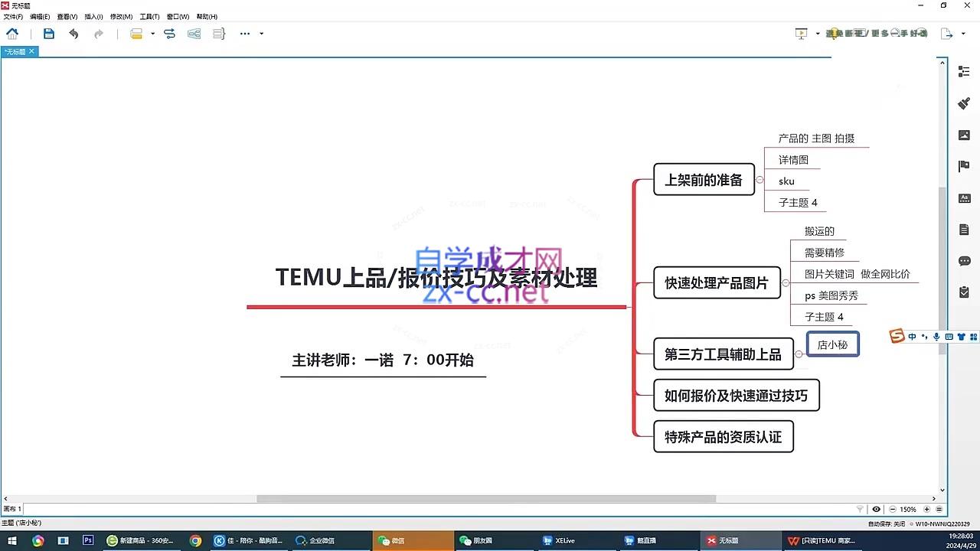Click the Redo arrow in the toolbar
980x551 pixels.
tap(99, 34)
